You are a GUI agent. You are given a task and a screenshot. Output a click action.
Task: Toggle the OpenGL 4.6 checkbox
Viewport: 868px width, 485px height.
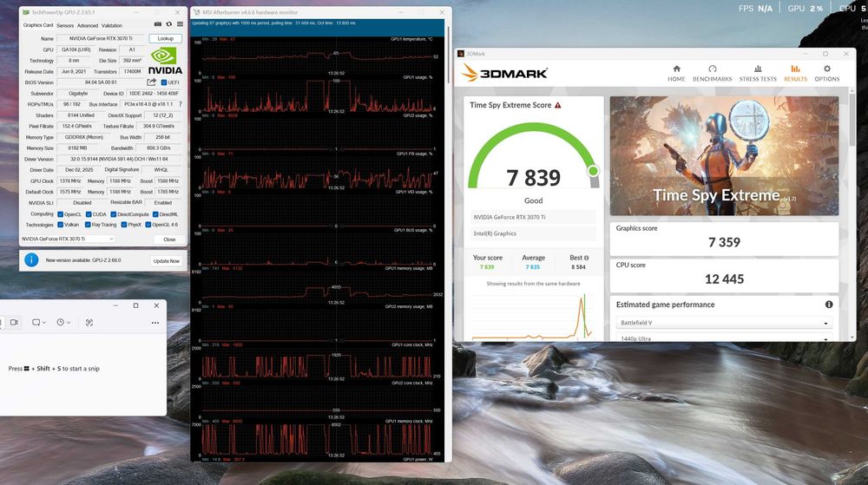click(148, 225)
